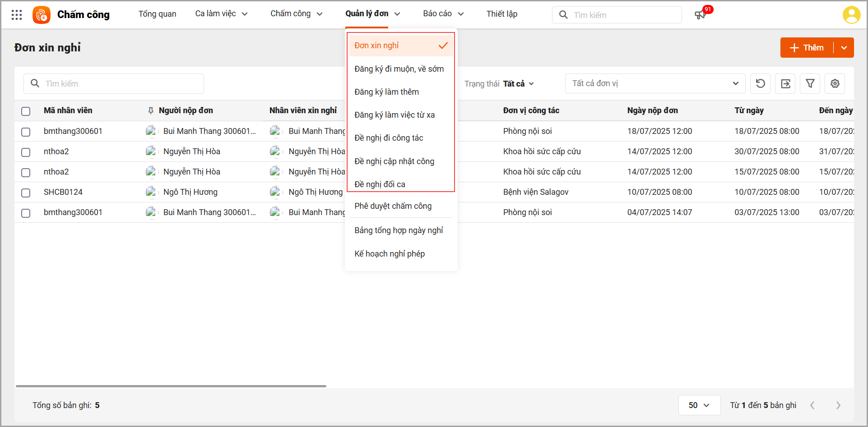Screen dimensions: 868x427
Task: Open the apps grid launcher icon
Action: coord(17,15)
